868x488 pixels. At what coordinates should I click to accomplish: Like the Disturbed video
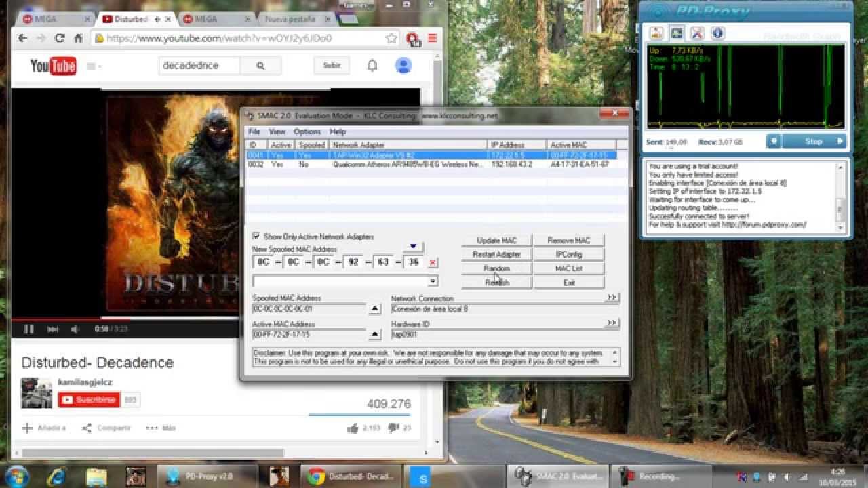coord(353,428)
